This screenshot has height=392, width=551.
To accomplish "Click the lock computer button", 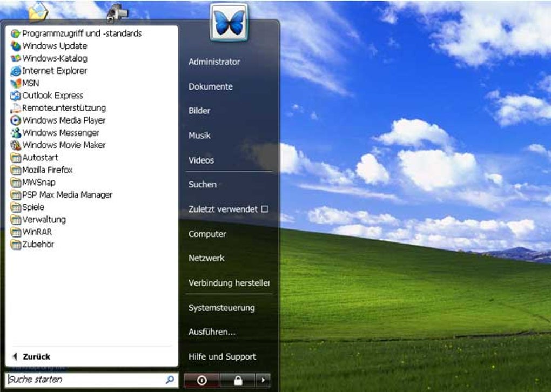I will tap(238, 380).
